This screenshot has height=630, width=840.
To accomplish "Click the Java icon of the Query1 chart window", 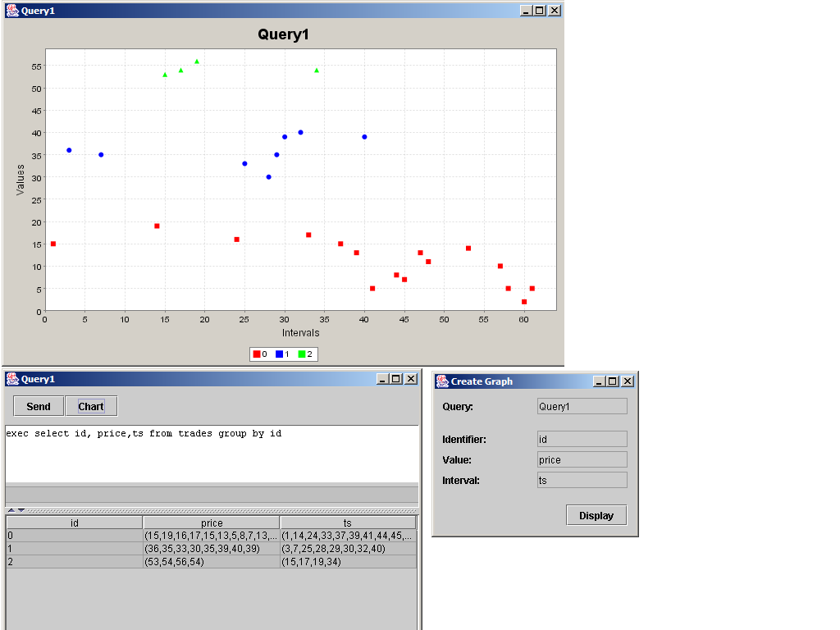I will [x=12, y=11].
